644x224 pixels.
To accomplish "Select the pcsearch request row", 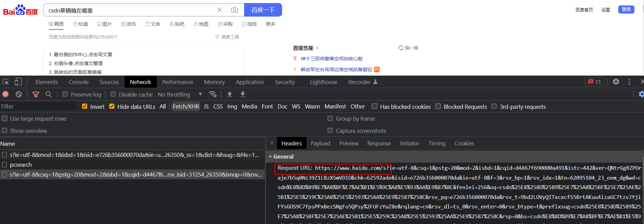I will point(132,165).
